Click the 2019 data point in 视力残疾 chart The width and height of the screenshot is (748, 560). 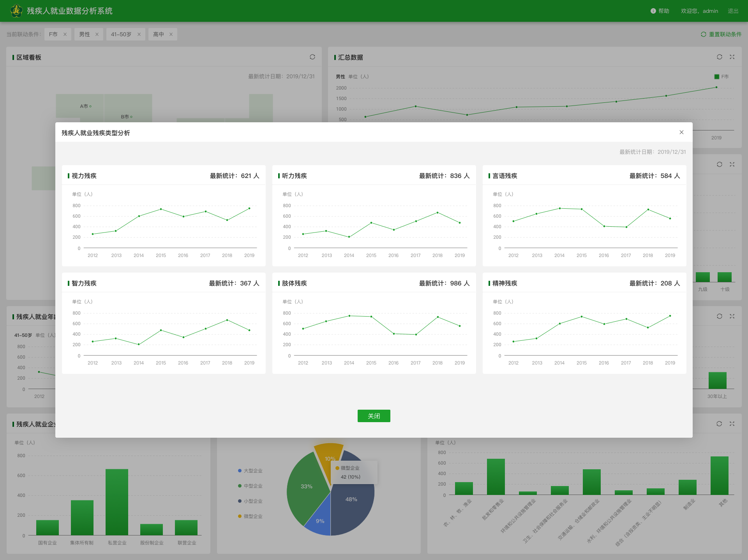tap(249, 208)
